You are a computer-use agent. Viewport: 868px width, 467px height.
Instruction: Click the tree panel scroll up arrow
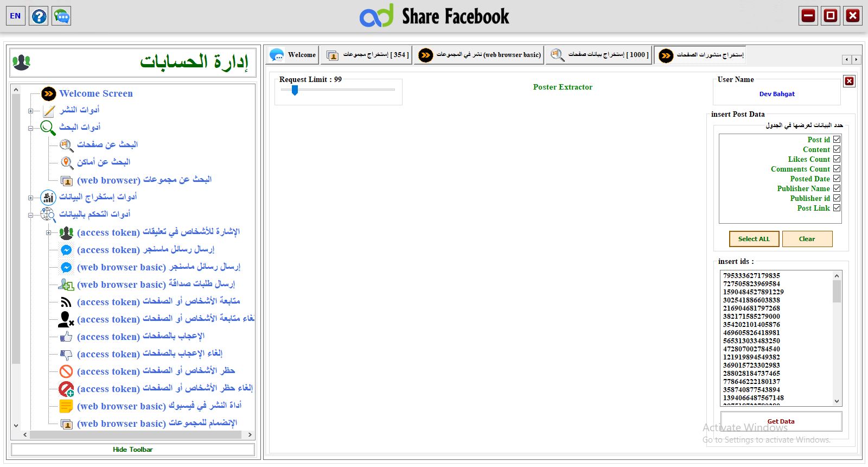tap(16, 89)
